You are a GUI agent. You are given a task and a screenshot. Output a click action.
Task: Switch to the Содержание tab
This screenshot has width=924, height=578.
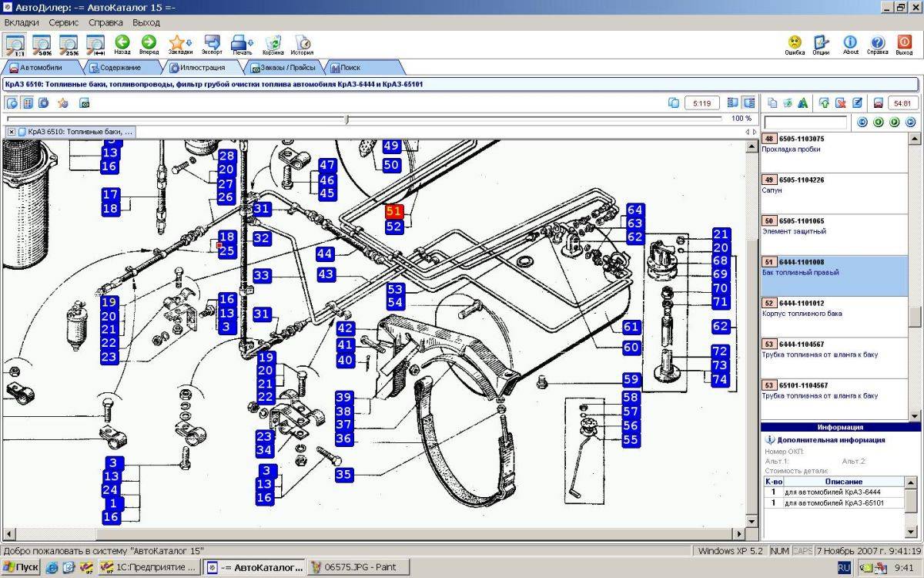121,67
